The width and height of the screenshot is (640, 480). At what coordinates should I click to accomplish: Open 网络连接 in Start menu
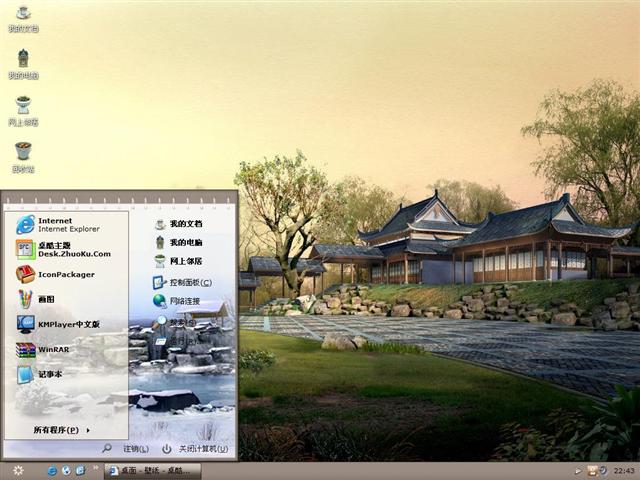[x=176, y=301]
